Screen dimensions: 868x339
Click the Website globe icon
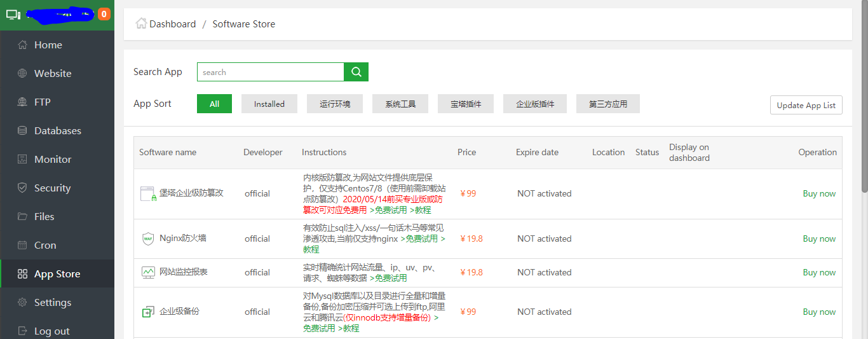(x=22, y=74)
